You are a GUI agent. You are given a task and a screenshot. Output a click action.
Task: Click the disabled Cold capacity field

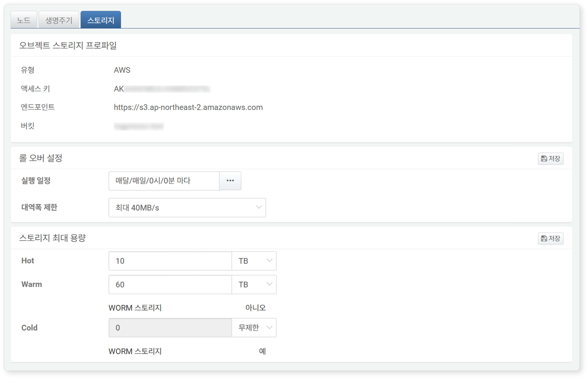tap(170, 328)
